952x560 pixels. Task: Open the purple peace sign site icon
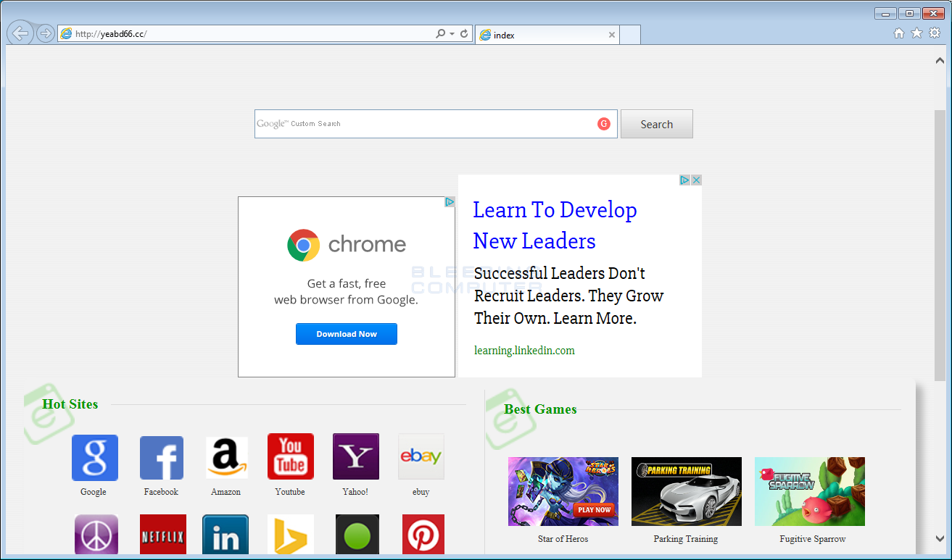(x=96, y=535)
